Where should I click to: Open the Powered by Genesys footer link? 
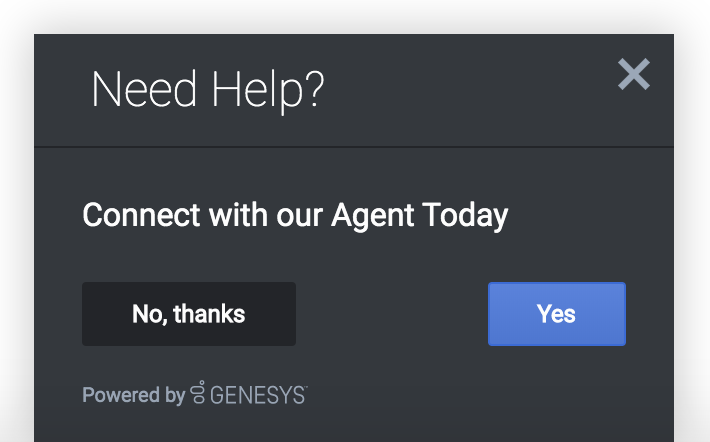tap(194, 395)
